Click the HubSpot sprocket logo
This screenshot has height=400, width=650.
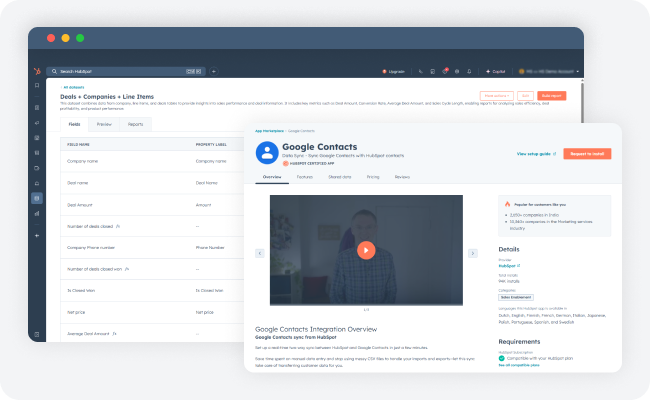tap(37, 71)
